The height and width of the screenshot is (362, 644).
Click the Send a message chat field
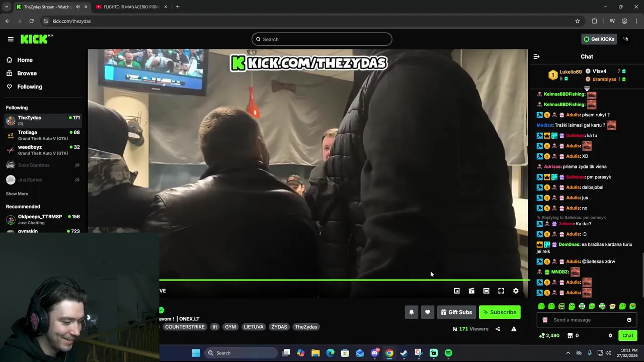coord(587,320)
